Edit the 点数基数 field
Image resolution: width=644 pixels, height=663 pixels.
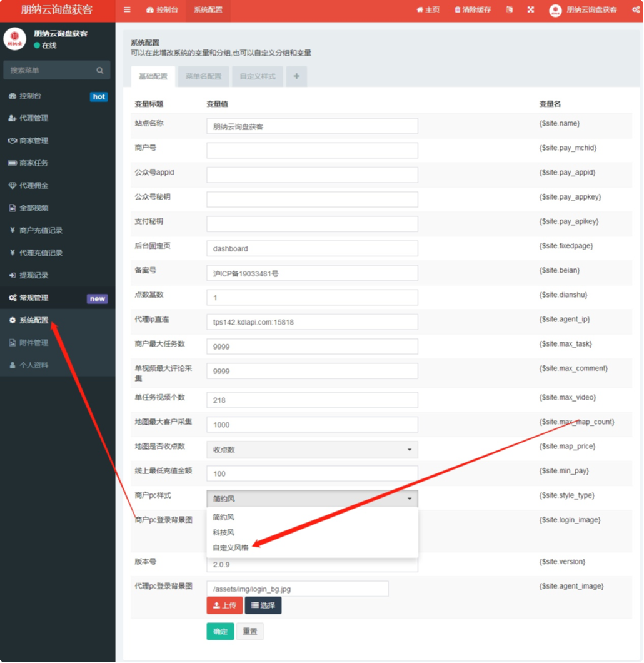click(x=312, y=298)
